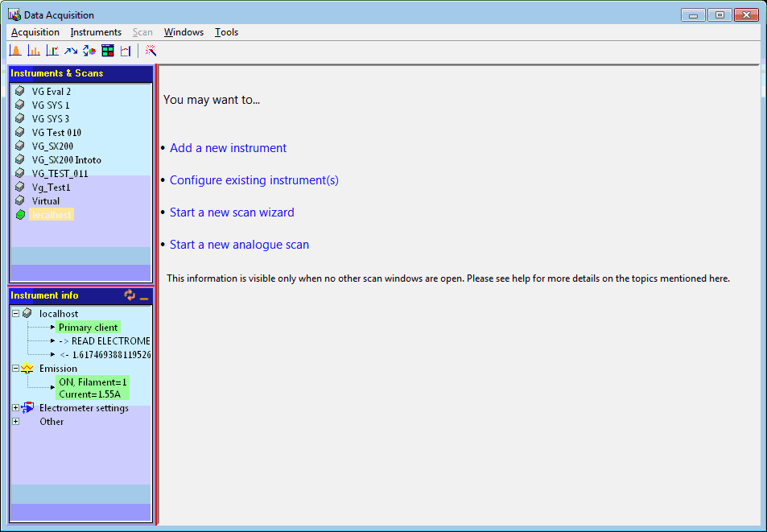
Task: Collapse the localhost tree node
Action: point(15,313)
